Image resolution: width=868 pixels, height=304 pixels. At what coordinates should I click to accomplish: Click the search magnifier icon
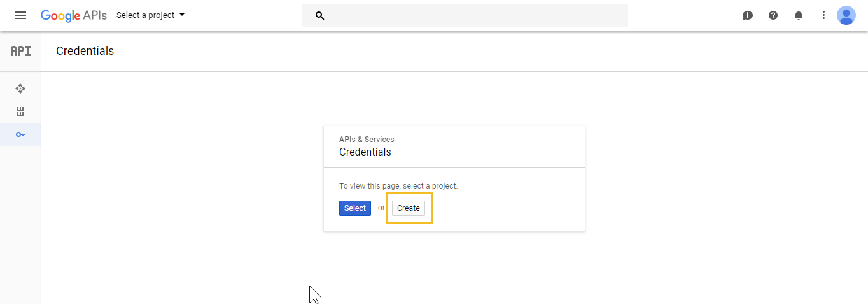[x=320, y=15]
